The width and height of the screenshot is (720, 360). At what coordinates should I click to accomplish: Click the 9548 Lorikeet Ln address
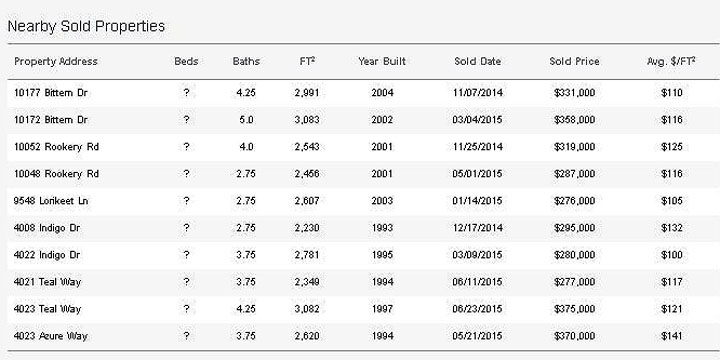(51, 201)
